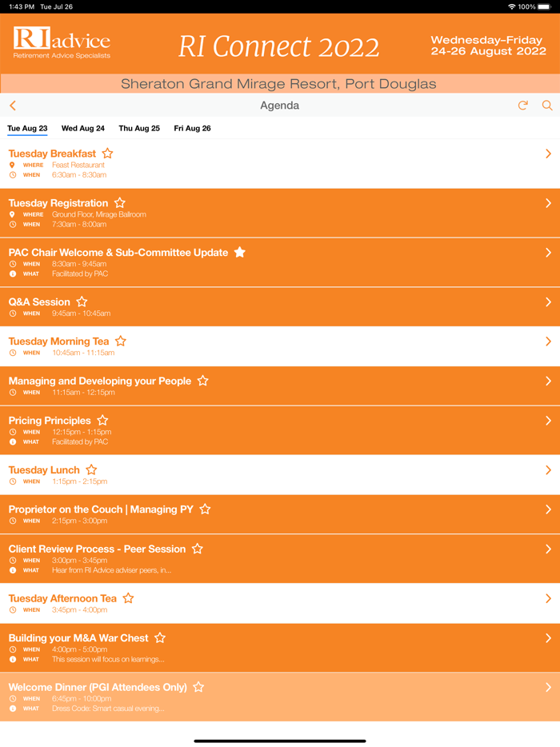Image resolution: width=560 pixels, height=747 pixels.
Task: Click 'Hear from RI Advice adviser peers' text
Action: pyautogui.click(x=111, y=570)
